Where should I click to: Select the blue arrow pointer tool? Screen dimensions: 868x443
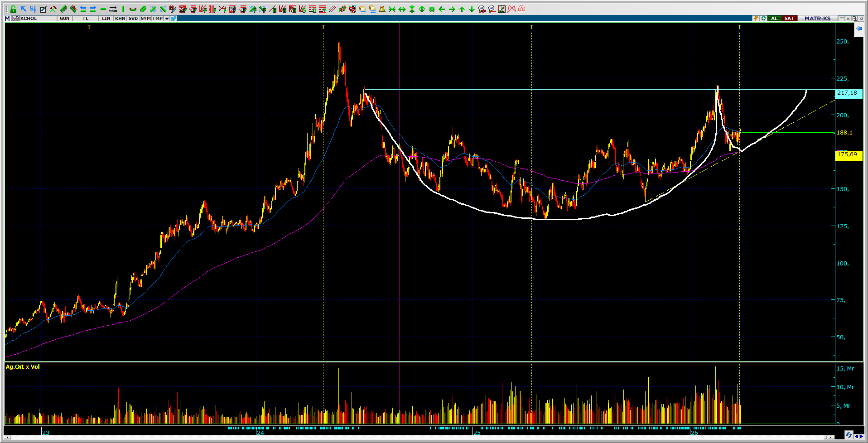pyautogui.click(x=23, y=9)
